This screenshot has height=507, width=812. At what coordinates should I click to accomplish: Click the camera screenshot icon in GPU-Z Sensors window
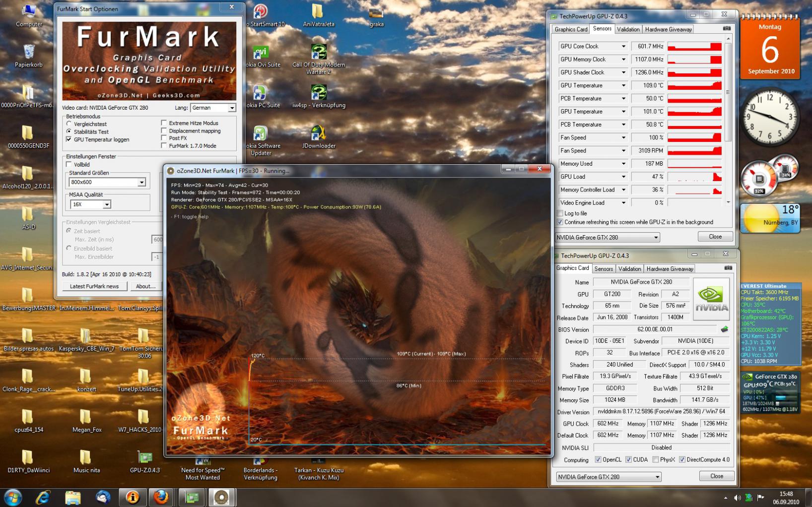pyautogui.click(x=727, y=28)
